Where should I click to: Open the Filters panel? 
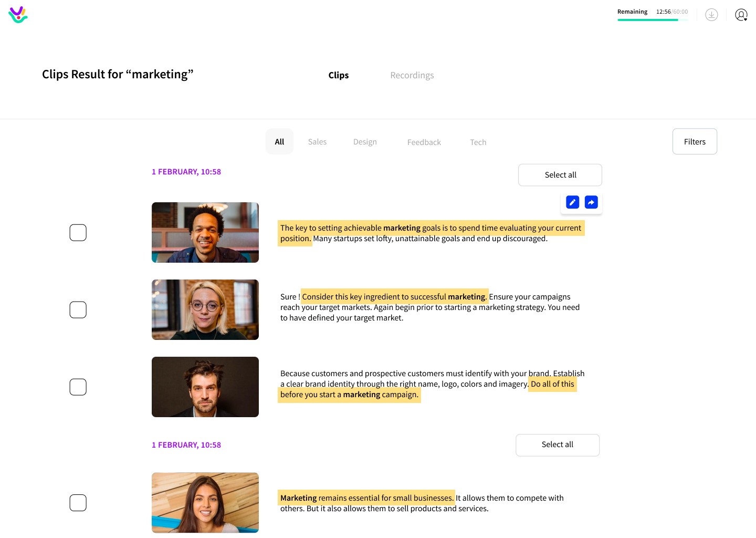pyautogui.click(x=695, y=141)
